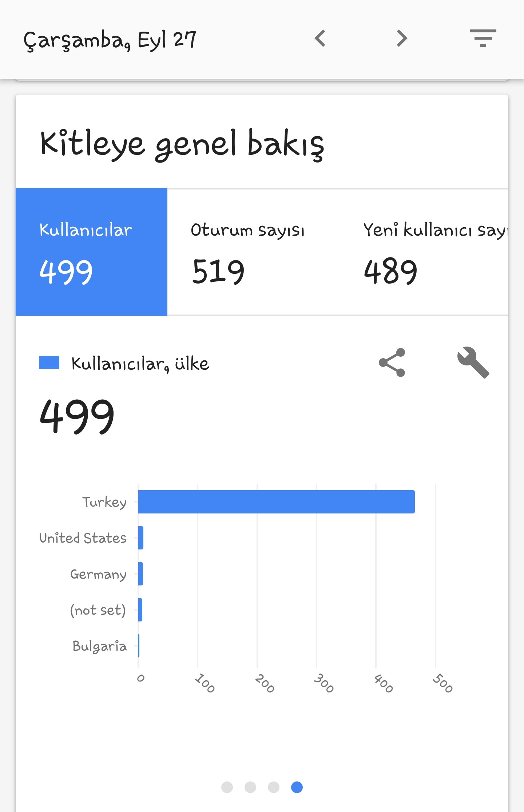
Task: Open the Çarşamba, Eyl 27 date selector
Action: point(110,40)
